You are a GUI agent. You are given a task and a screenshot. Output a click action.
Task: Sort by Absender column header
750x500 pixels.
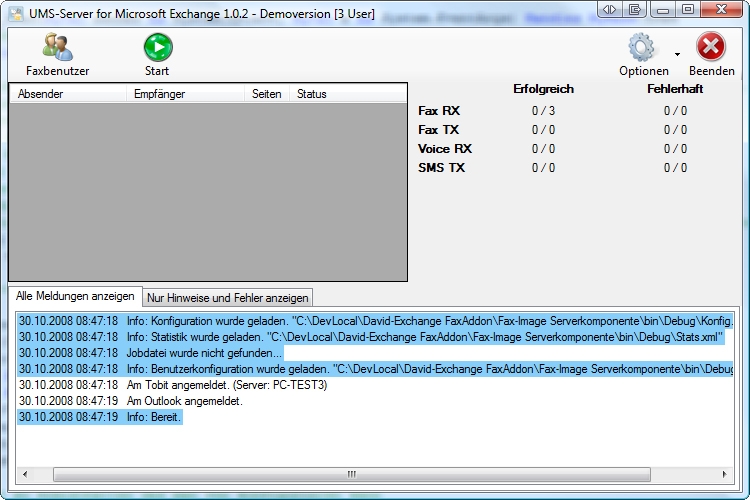point(68,94)
